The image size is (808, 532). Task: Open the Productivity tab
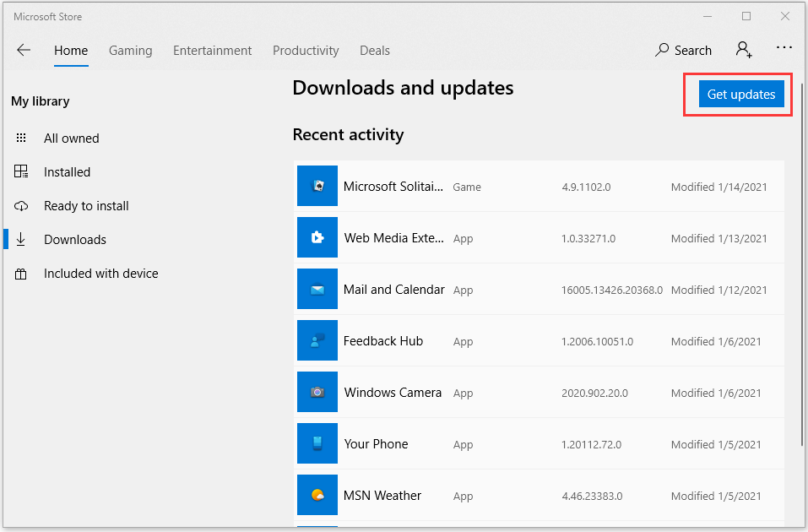306,51
